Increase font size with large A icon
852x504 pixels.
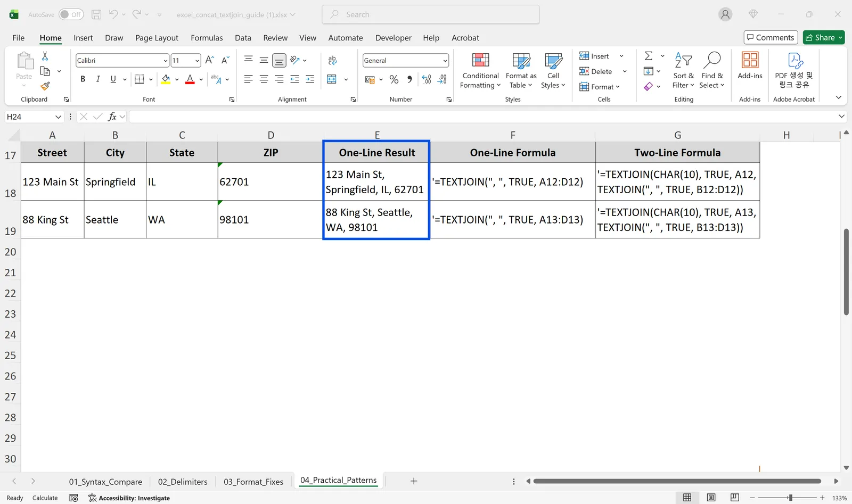coord(210,60)
